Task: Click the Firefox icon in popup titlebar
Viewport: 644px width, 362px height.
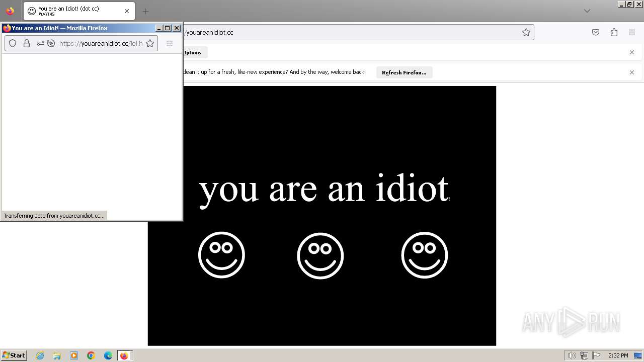Action: 7,28
